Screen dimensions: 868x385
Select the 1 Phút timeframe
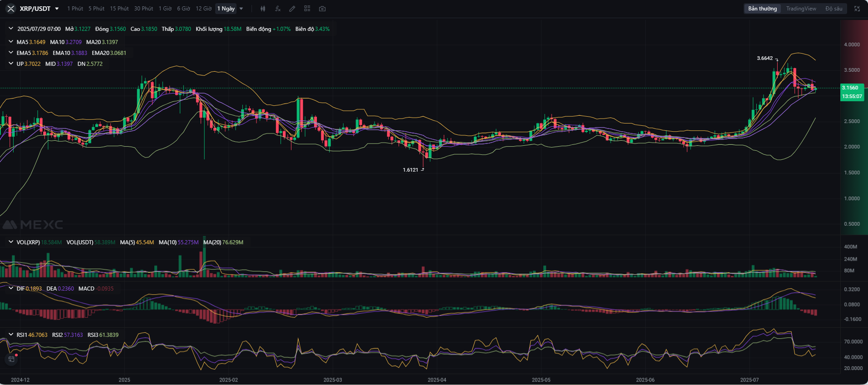tap(75, 9)
